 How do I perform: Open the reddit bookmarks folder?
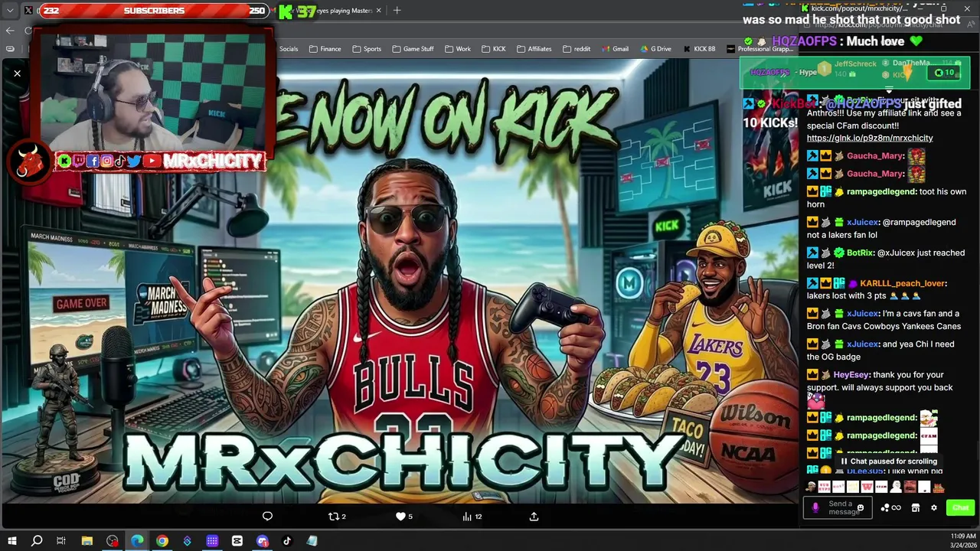coord(577,49)
